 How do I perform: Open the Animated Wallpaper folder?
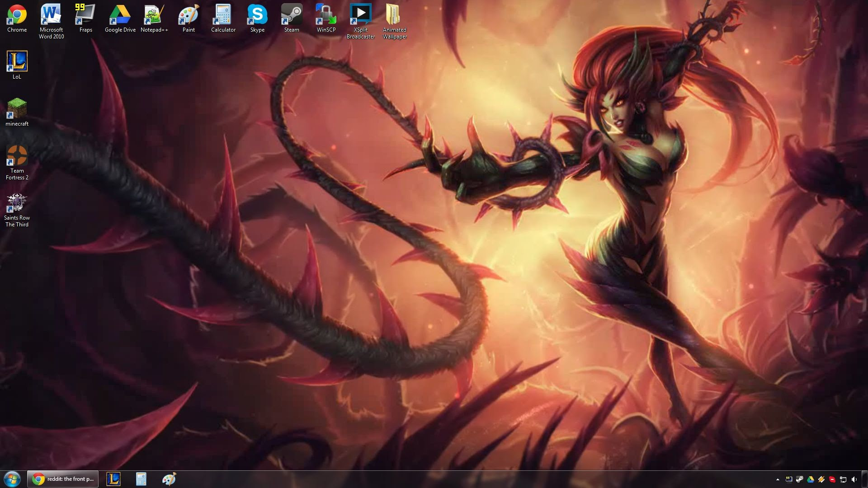click(394, 15)
